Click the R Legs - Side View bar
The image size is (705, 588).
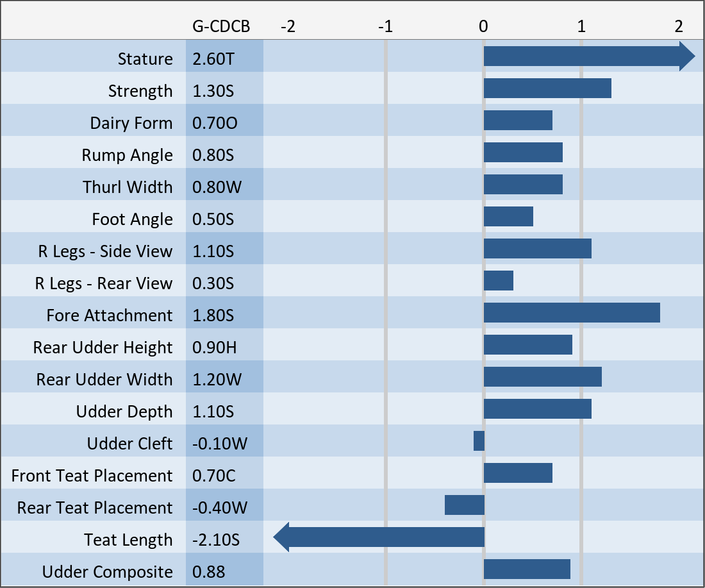pos(537,249)
